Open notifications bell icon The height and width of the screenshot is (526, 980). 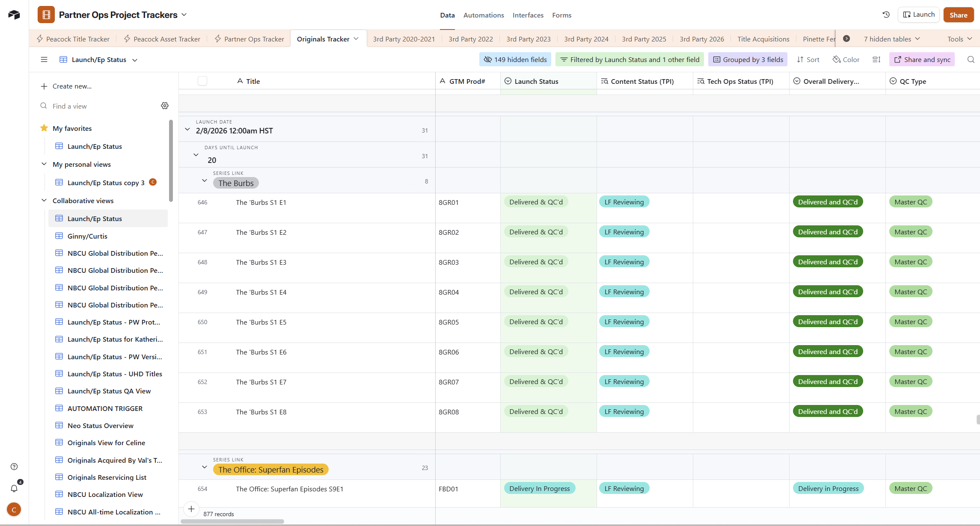click(14, 488)
